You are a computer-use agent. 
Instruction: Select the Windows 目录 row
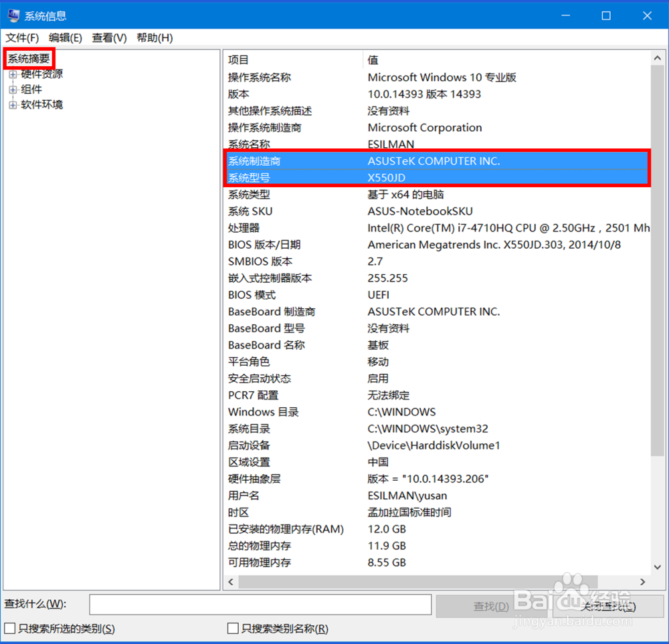(438, 411)
